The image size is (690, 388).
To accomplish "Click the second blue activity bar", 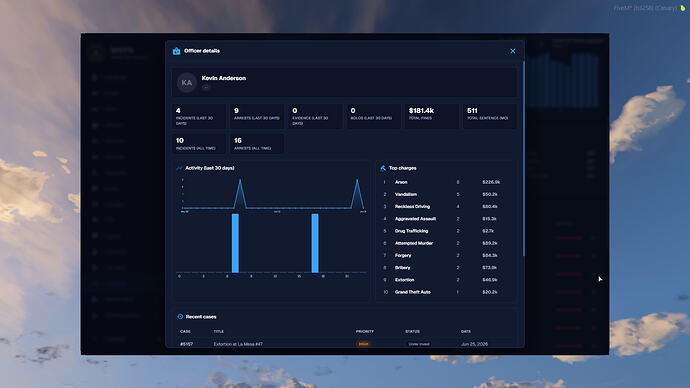I will pyautogui.click(x=315, y=243).
